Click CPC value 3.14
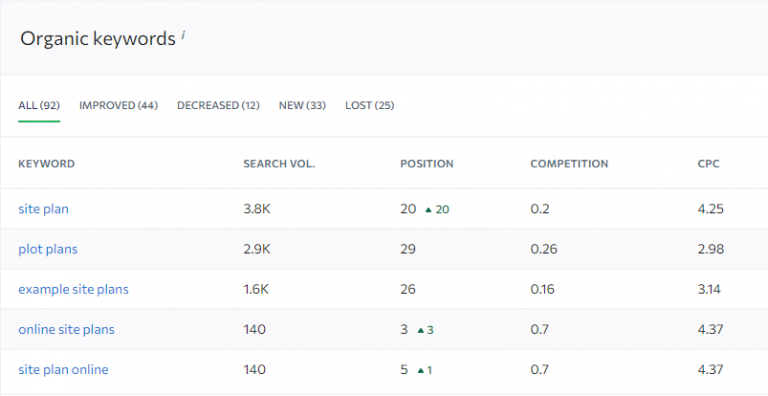Screen dimensions: 768x396 tap(709, 290)
